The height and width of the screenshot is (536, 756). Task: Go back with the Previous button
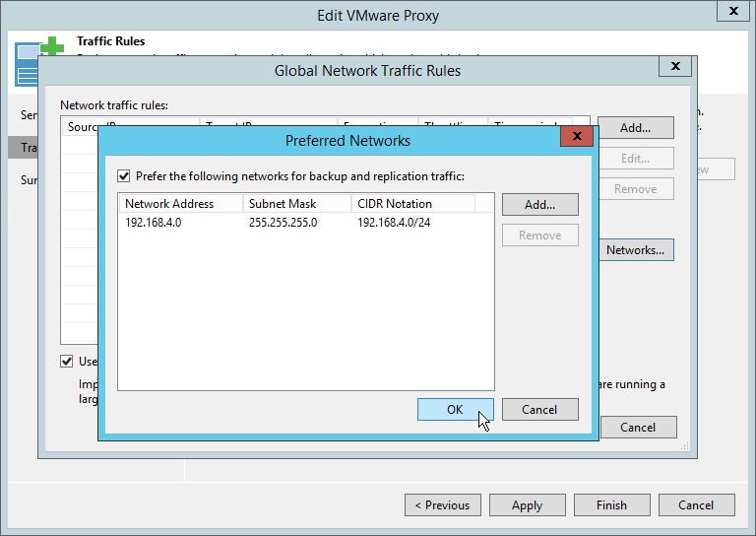[442, 505]
